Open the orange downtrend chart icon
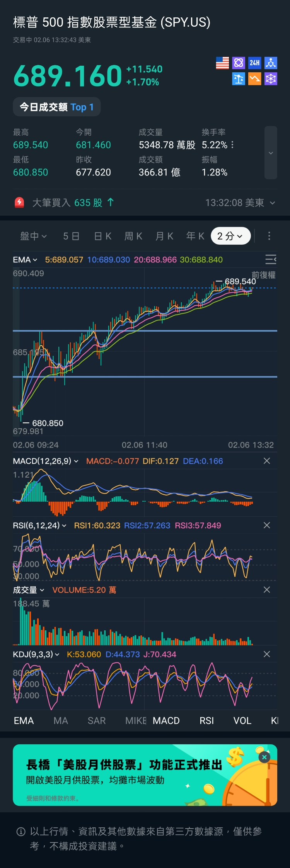Screen dimensions: 290x868 pyautogui.click(x=254, y=79)
